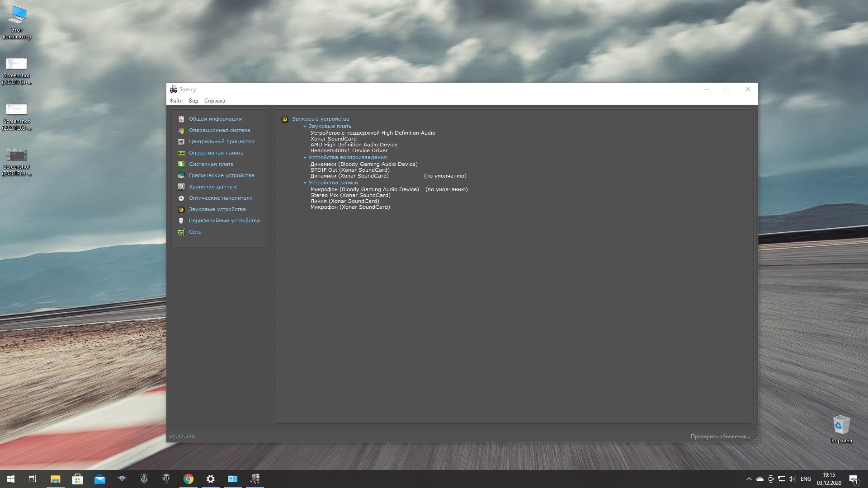
Task: Click the clock showing 19:15
Action: point(829,475)
